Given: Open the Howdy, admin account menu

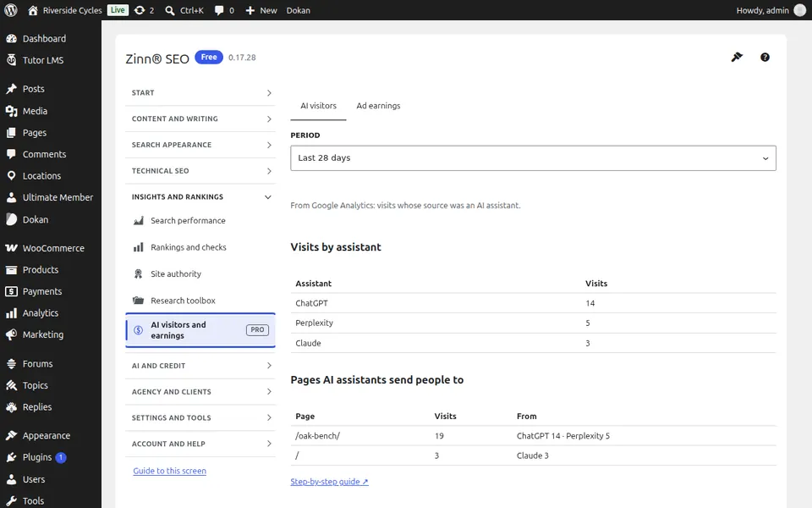Looking at the screenshot, I should 771,10.
